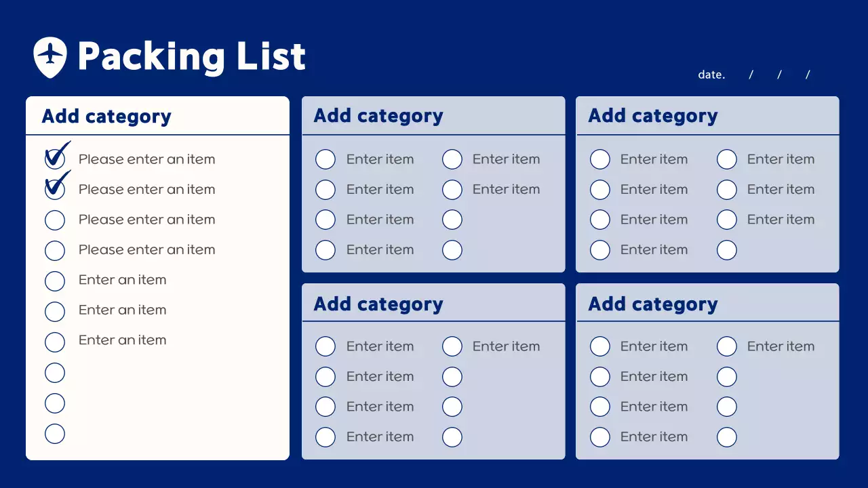The width and height of the screenshot is (868, 488).
Task: Check the fourth 'Please enter an item' circle
Action: 55,250
